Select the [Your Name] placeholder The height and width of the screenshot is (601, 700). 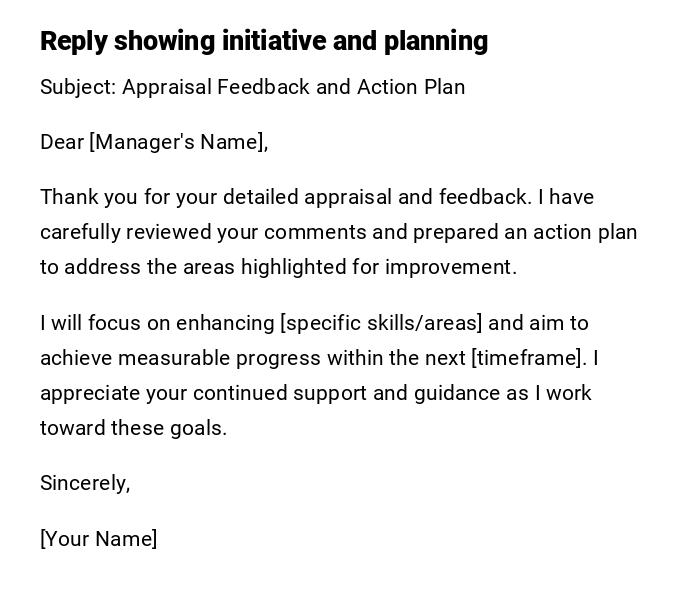pos(98,539)
